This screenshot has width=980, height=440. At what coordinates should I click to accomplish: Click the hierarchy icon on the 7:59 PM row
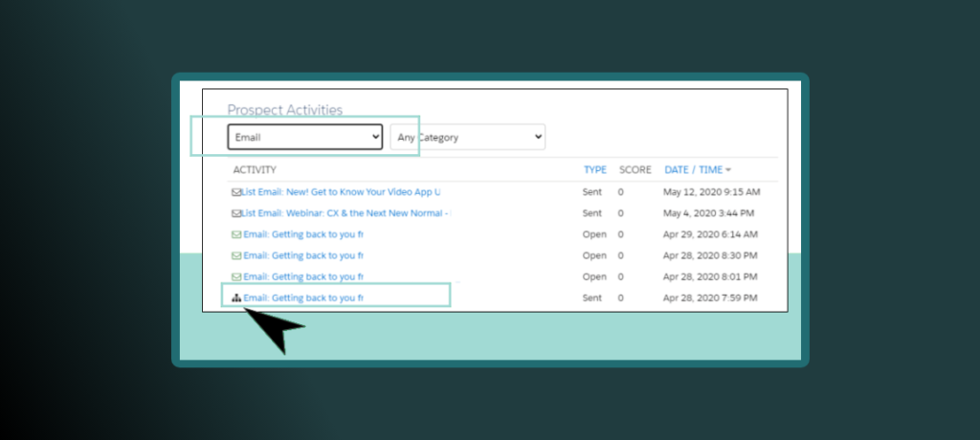(236, 297)
